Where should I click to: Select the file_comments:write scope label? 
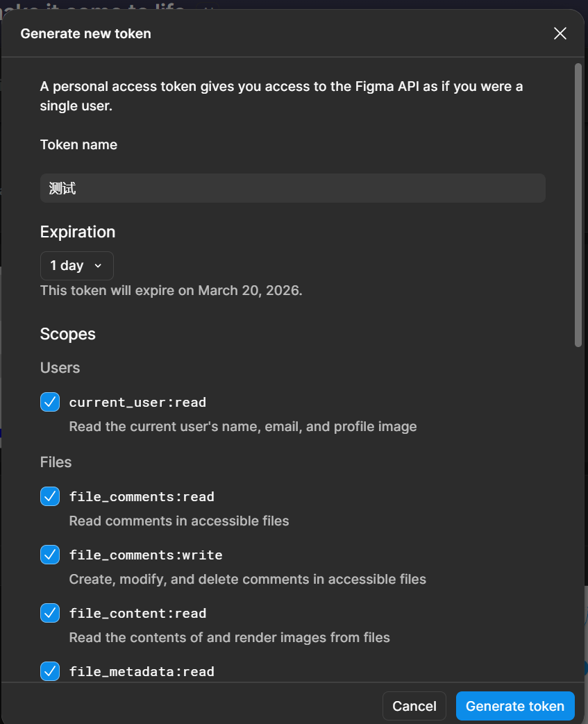[x=146, y=555]
